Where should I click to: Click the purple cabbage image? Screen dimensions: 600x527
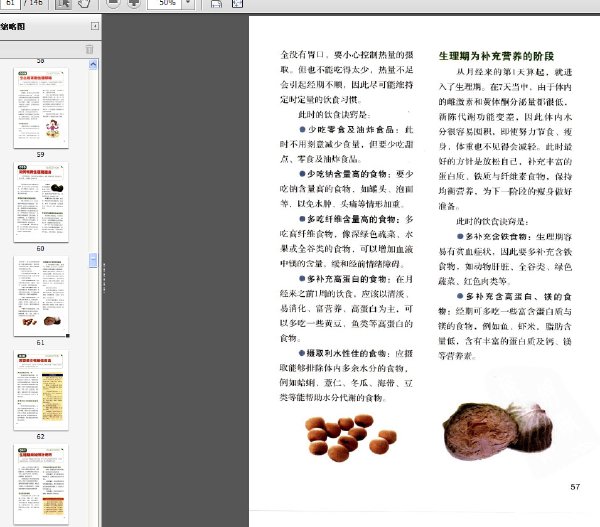click(x=497, y=431)
